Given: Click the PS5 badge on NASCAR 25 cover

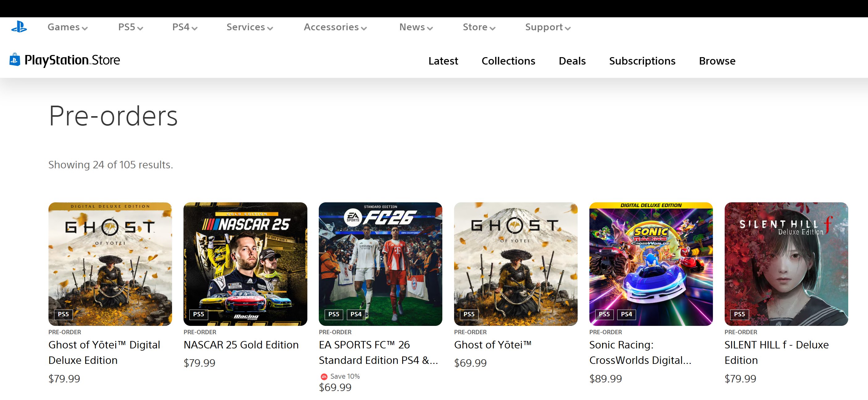Looking at the screenshot, I should [x=199, y=314].
